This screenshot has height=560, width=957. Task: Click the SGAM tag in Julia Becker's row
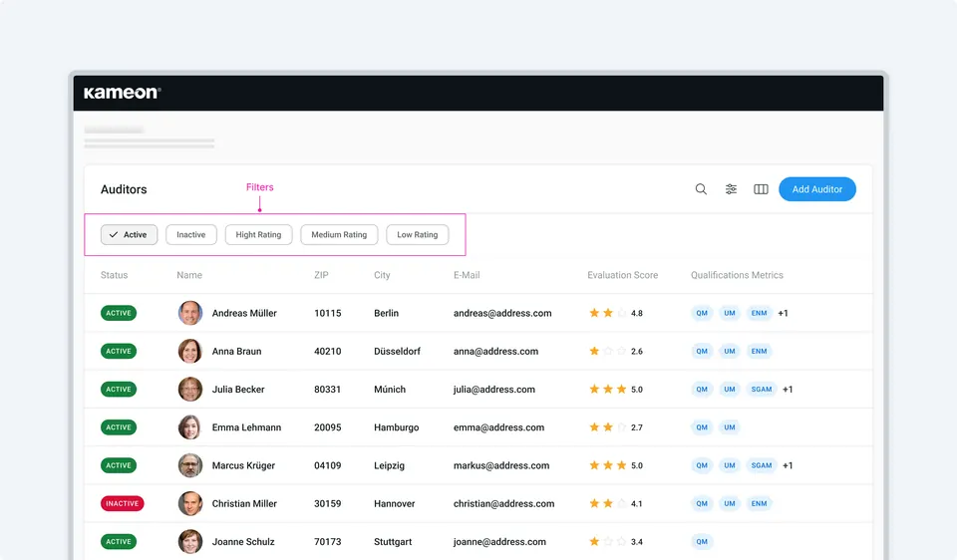pyautogui.click(x=761, y=390)
